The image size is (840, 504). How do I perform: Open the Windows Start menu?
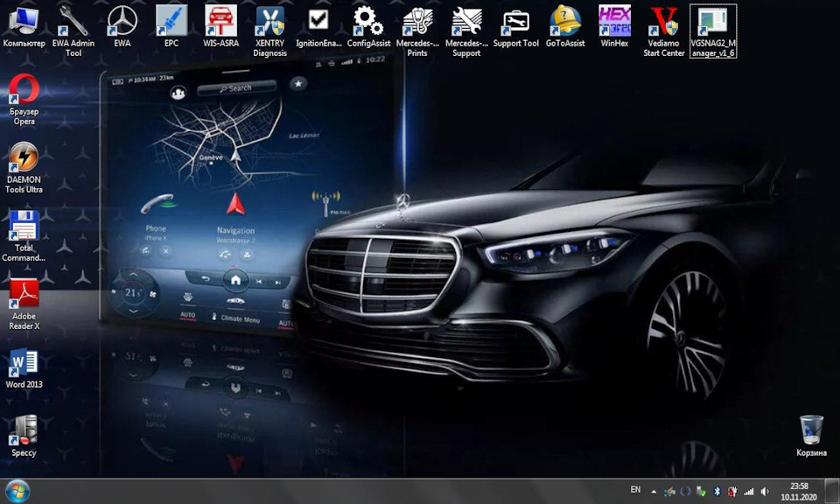(x=17, y=491)
